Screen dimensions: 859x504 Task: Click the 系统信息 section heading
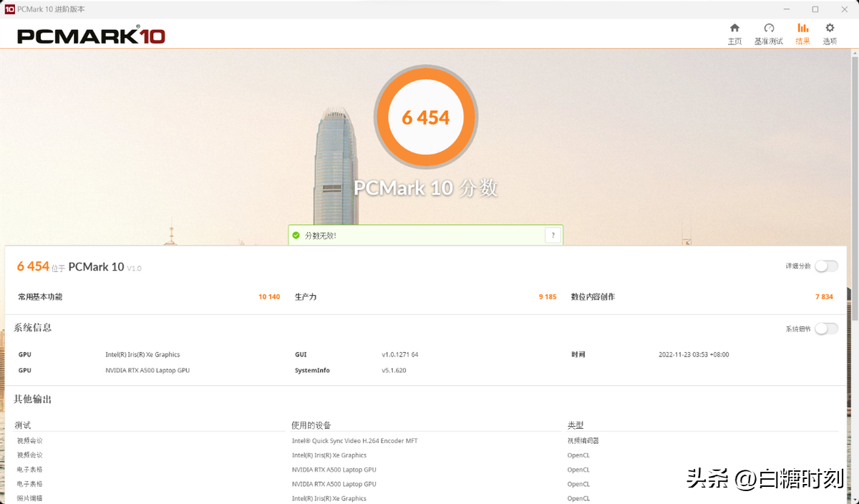point(33,328)
